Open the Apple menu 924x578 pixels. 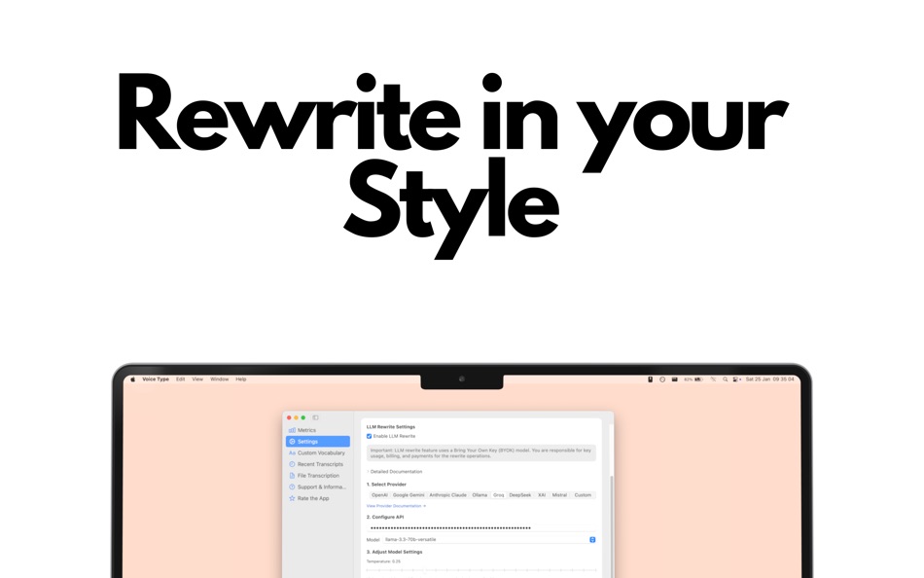pyautogui.click(x=133, y=379)
